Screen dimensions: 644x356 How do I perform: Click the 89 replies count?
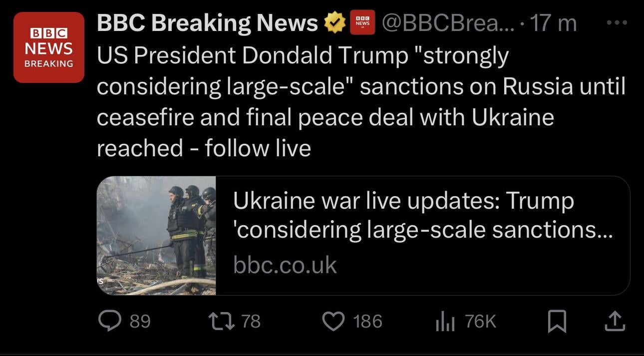pyautogui.click(x=140, y=321)
